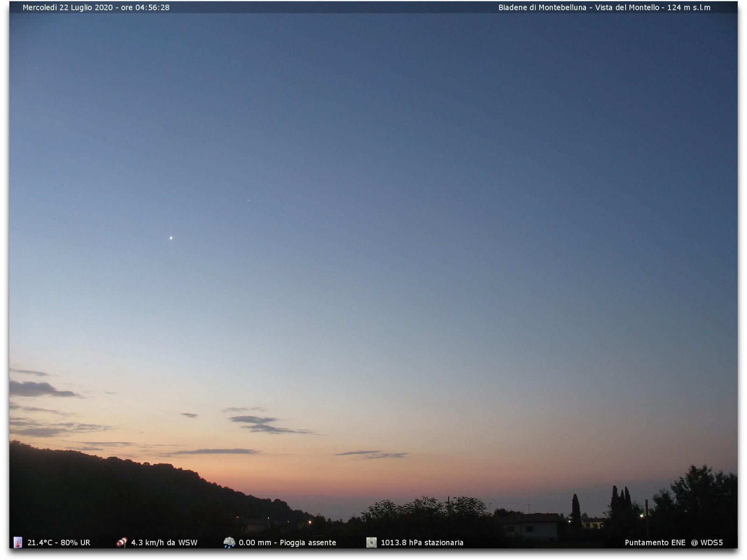Click the thermometer icon beside 21.4°C

18,542
